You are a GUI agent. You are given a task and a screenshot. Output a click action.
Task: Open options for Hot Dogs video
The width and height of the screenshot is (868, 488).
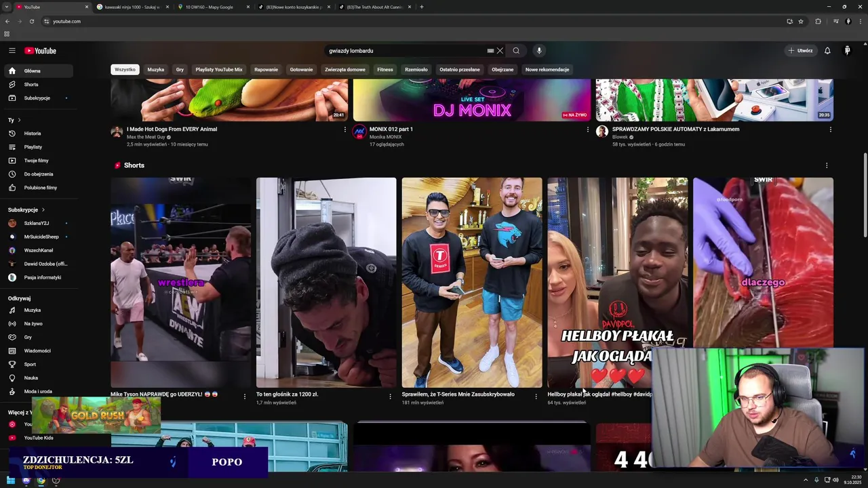point(344,129)
